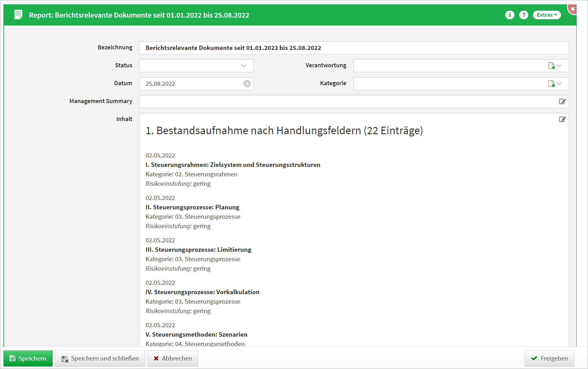This screenshot has height=369, width=588.
Task: Click the info icon in header
Action: (x=510, y=15)
